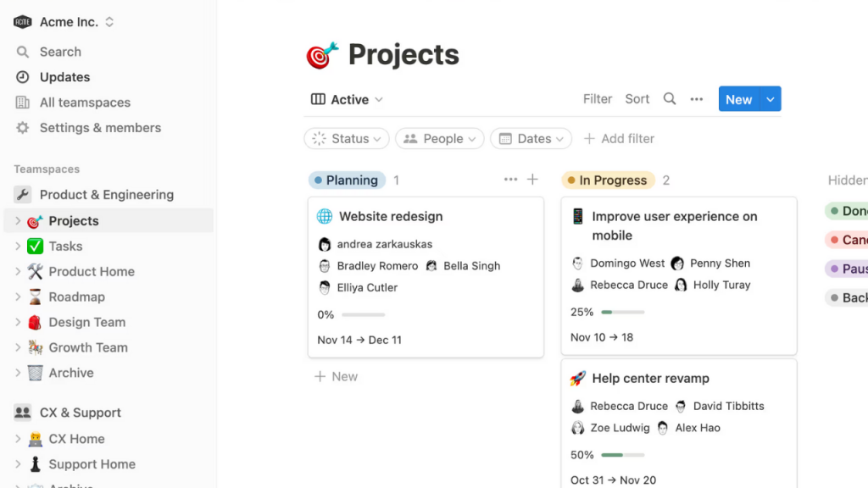Click the Acme Inc. workspace logo
Screen dimensions: 868x488
23,21
